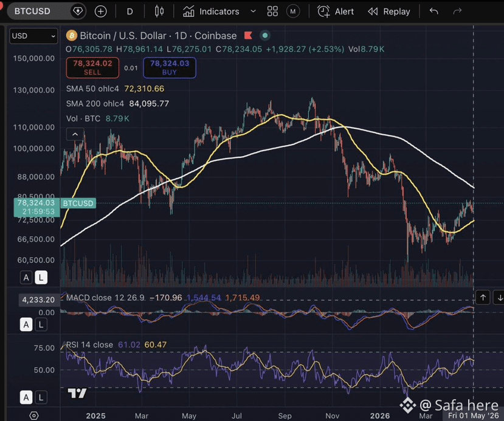504x421 pixels.
Task: Toggle auto scale A on the MACD pane
Action: point(26,324)
